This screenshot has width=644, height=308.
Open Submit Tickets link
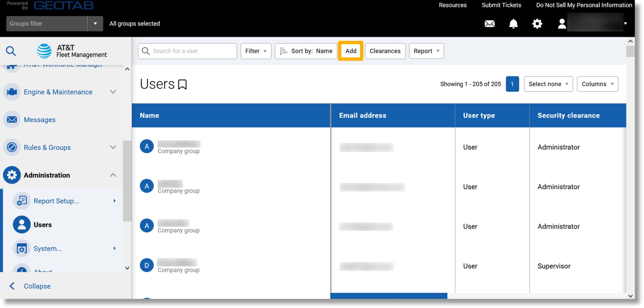[501, 5]
